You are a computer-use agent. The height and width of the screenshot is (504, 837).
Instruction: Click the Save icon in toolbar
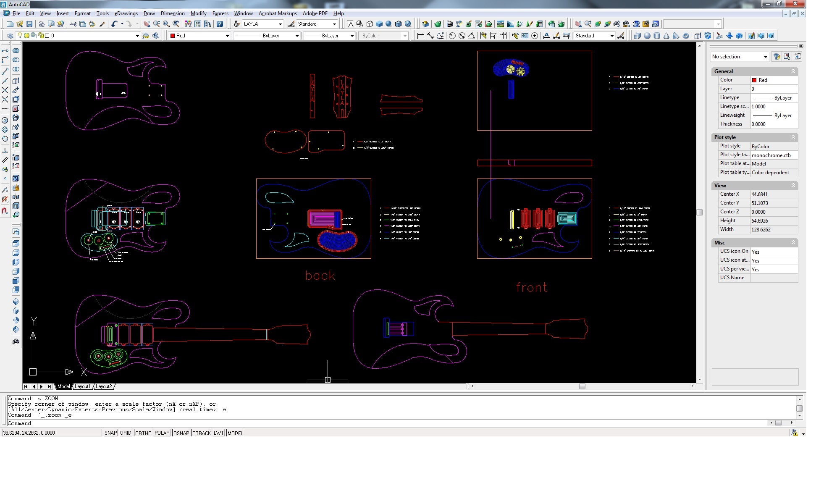29,24
